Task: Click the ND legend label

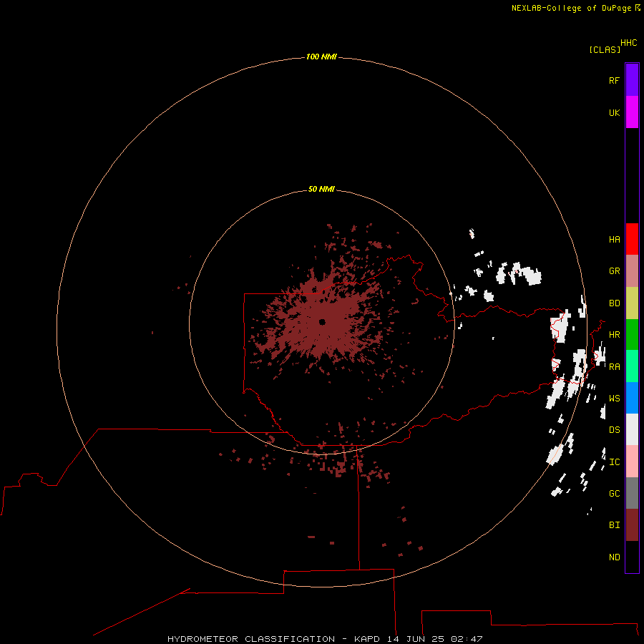Action: click(614, 557)
